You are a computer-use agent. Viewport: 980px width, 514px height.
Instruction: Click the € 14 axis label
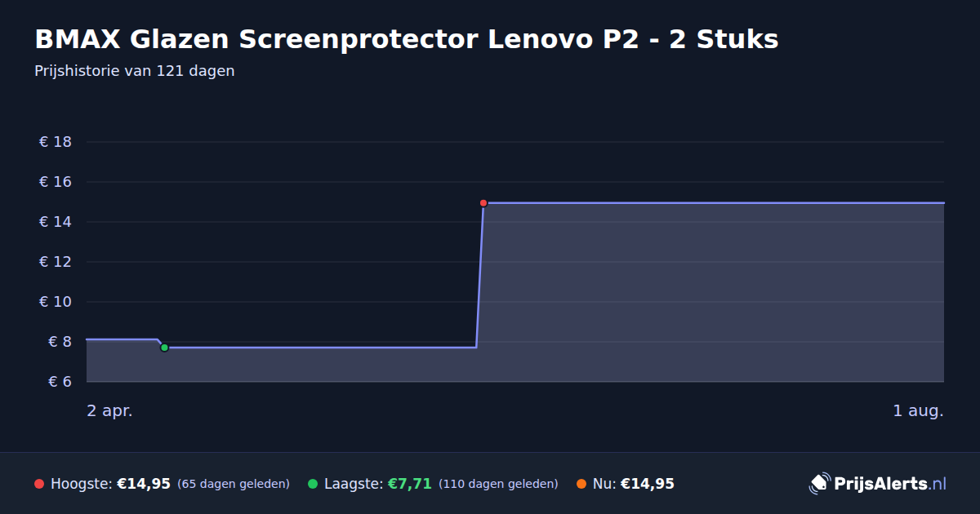coord(56,222)
